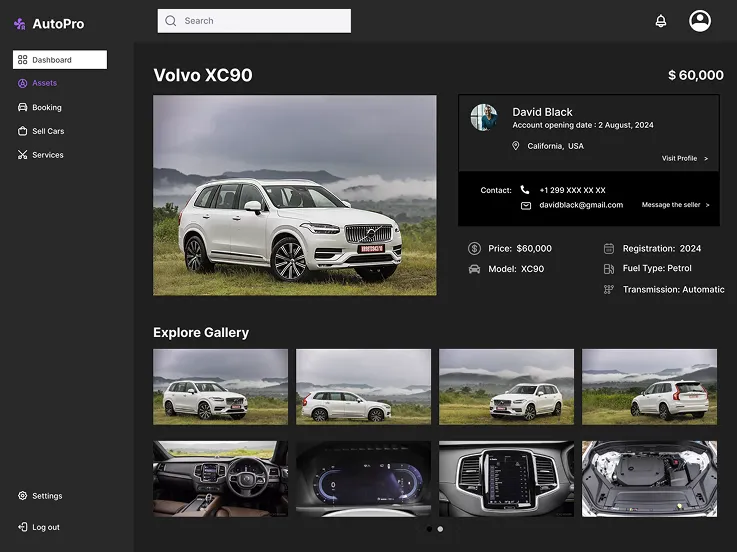Click the magnifier icon in search bar
Viewport: 737px width, 552px height.
click(171, 21)
